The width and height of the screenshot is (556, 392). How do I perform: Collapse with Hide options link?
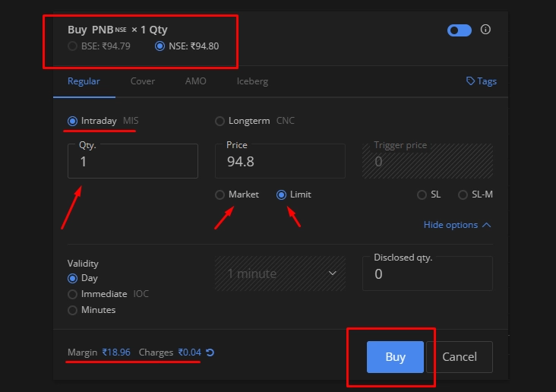(457, 225)
